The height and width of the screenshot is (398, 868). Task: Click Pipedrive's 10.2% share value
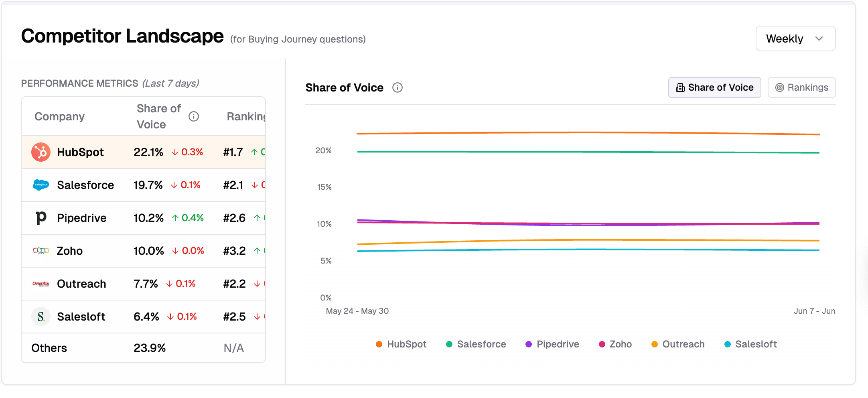[148, 218]
